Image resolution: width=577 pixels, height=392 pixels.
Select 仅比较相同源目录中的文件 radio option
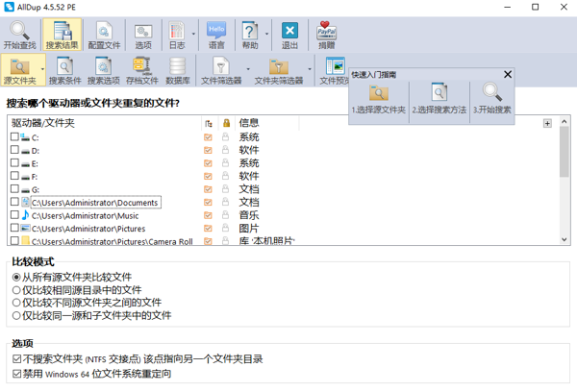(x=17, y=290)
